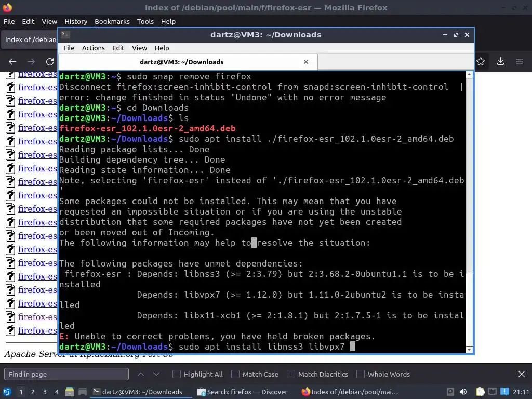Enable the Highlight All checkbox
532x399 pixels.
click(177, 374)
